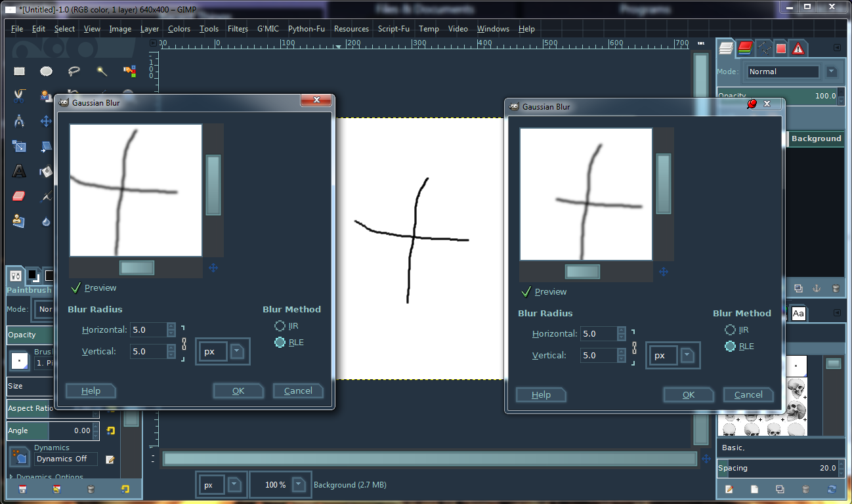The image size is (852, 504).
Task: Select the Rectangle Select tool
Action: [x=20, y=71]
